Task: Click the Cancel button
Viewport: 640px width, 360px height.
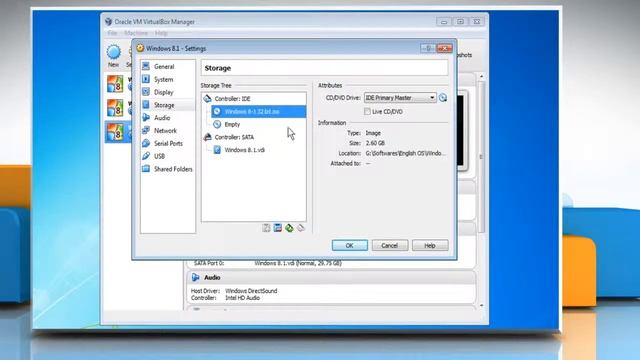Action: click(x=389, y=245)
